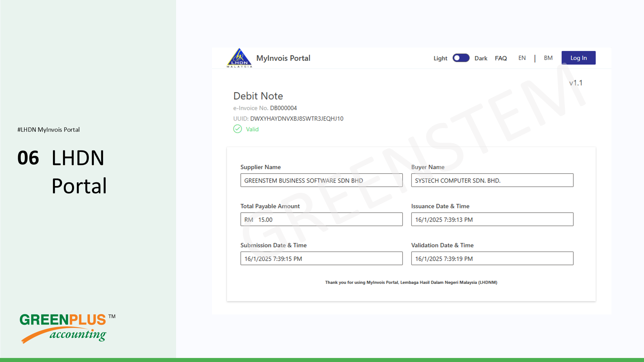
Task: Click the Debit Note heading
Action: (x=258, y=96)
